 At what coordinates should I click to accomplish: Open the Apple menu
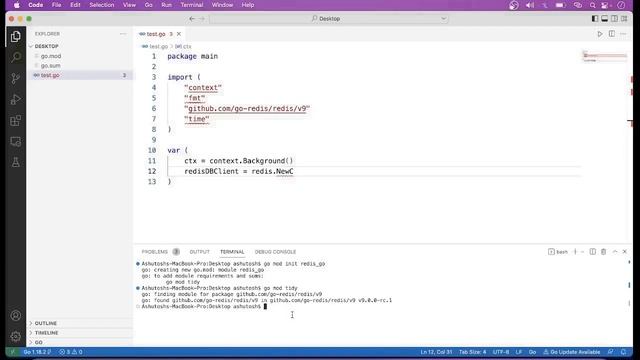[x=17, y=5]
